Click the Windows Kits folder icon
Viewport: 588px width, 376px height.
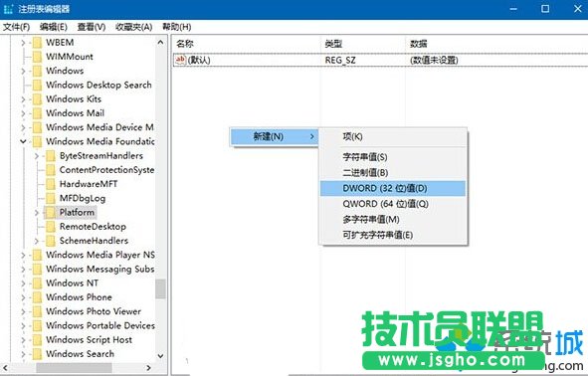coord(37,98)
